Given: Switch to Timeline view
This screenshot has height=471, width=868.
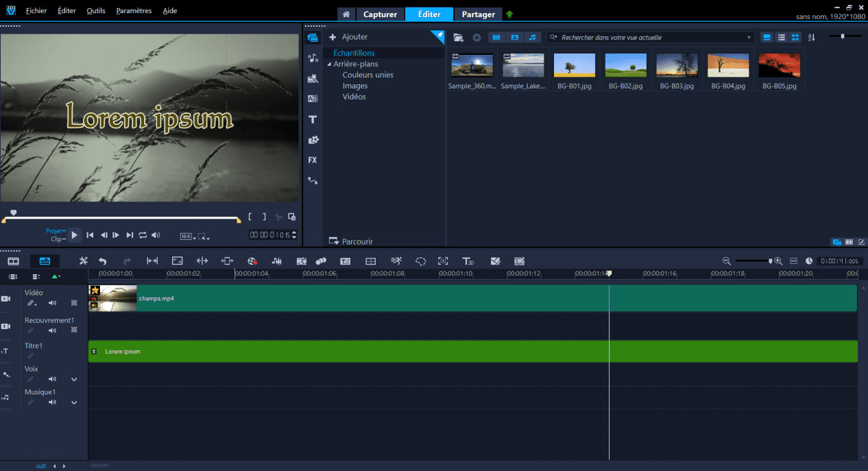Looking at the screenshot, I should [45, 261].
